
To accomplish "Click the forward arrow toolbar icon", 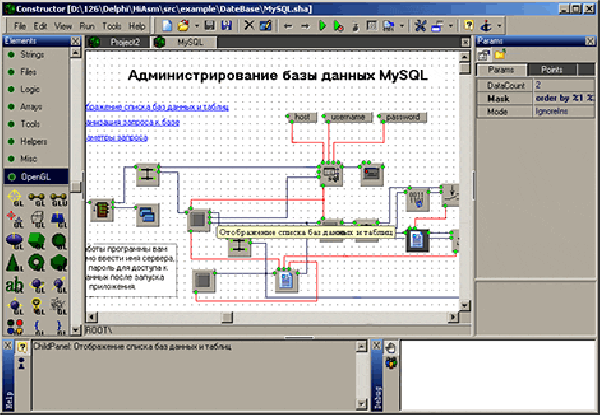I will [305, 26].
